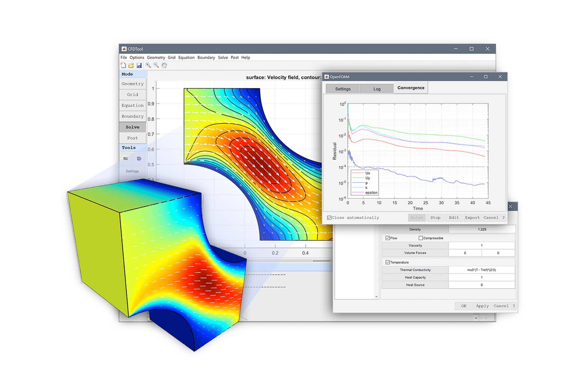
Task: Switch to the Settings tab in OpenFOAM
Action: [343, 89]
